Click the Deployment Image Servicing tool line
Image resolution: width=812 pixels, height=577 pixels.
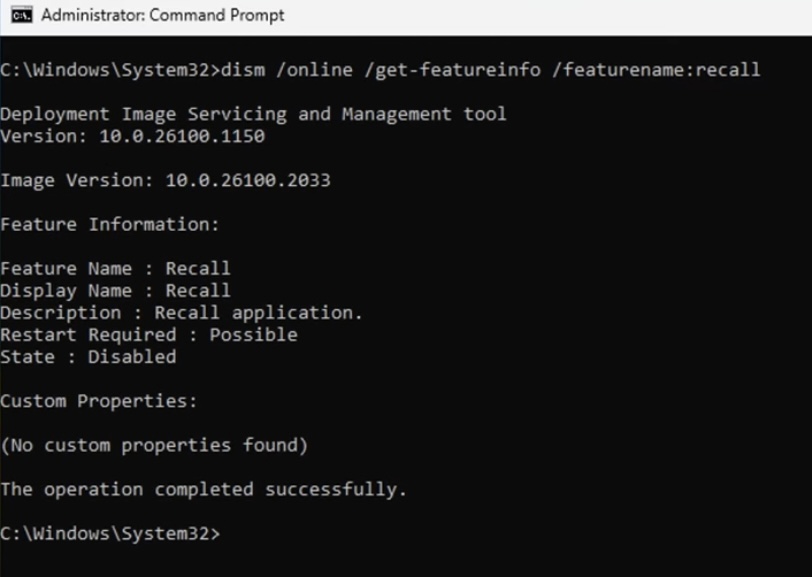click(253, 114)
